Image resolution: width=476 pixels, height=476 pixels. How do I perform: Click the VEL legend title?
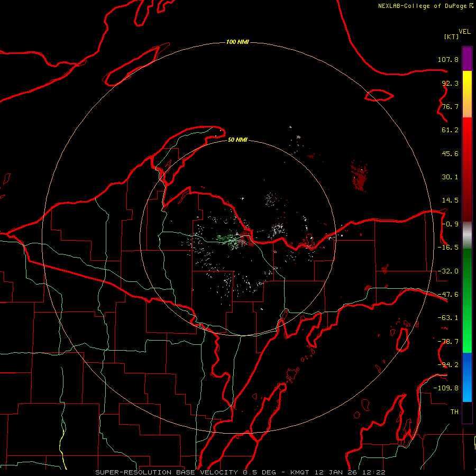coord(464,32)
